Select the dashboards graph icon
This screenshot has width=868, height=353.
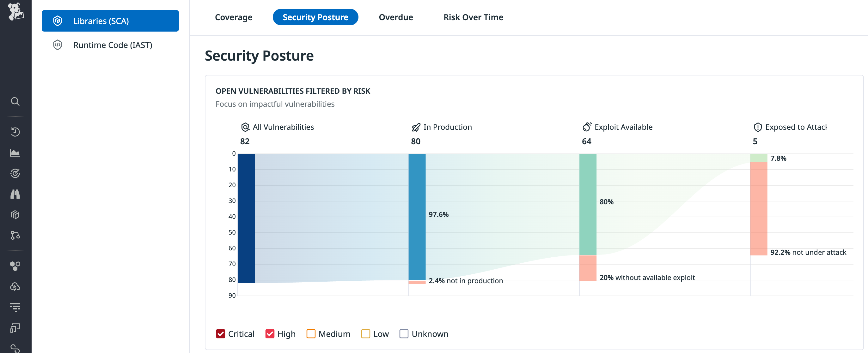point(15,153)
